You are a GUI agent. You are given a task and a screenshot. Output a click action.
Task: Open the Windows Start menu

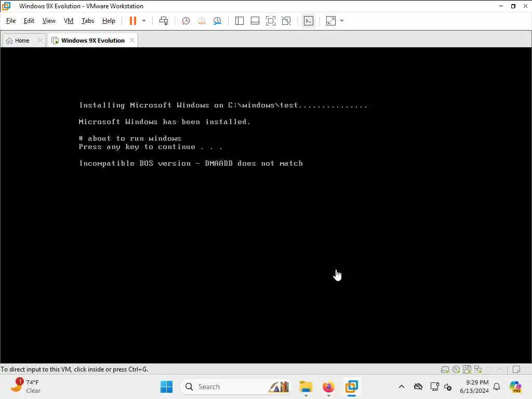point(166,387)
